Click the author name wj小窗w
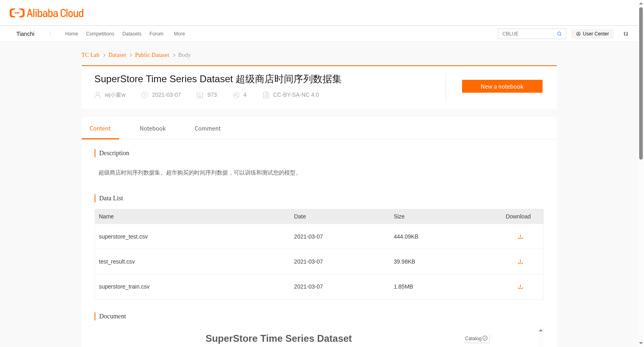Viewport: 644px width, 347px height. (115, 95)
